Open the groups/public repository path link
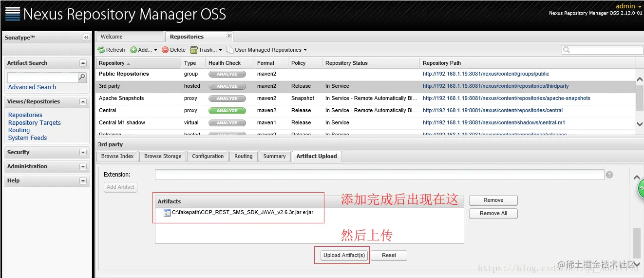644x278 pixels. pos(486,74)
